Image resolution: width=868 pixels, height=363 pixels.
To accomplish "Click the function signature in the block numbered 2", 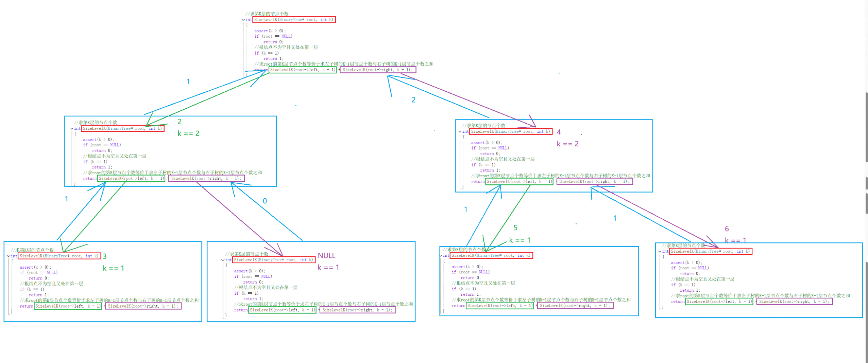I will pyautogui.click(x=123, y=128).
